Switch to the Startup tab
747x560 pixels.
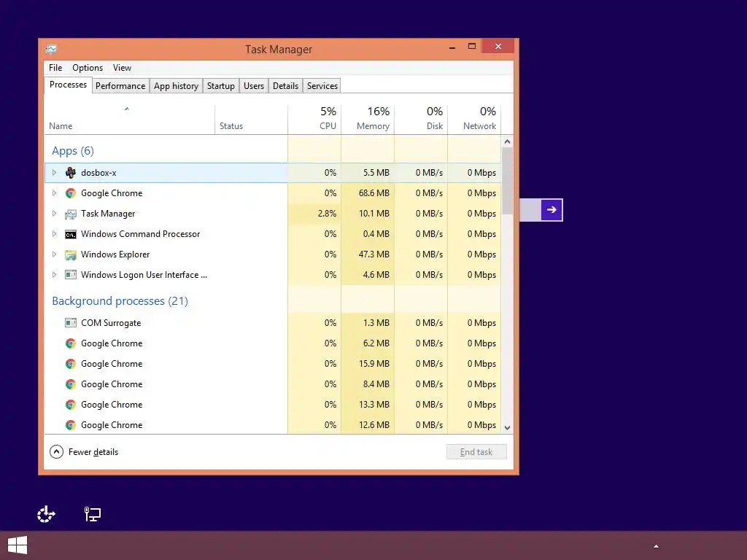tap(220, 86)
